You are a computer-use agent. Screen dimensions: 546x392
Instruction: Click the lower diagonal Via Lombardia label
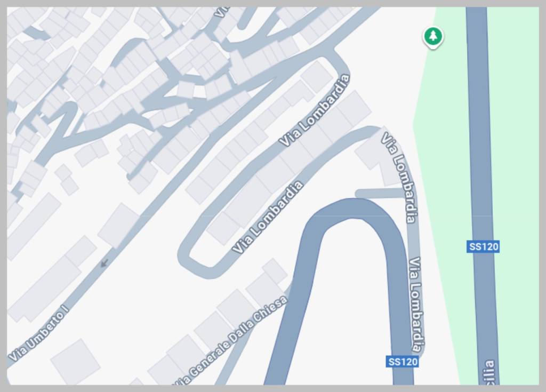point(267,217)
